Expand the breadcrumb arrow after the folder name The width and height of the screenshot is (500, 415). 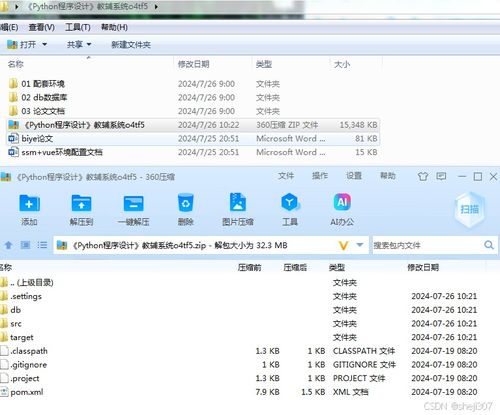[x=156, y=6]
